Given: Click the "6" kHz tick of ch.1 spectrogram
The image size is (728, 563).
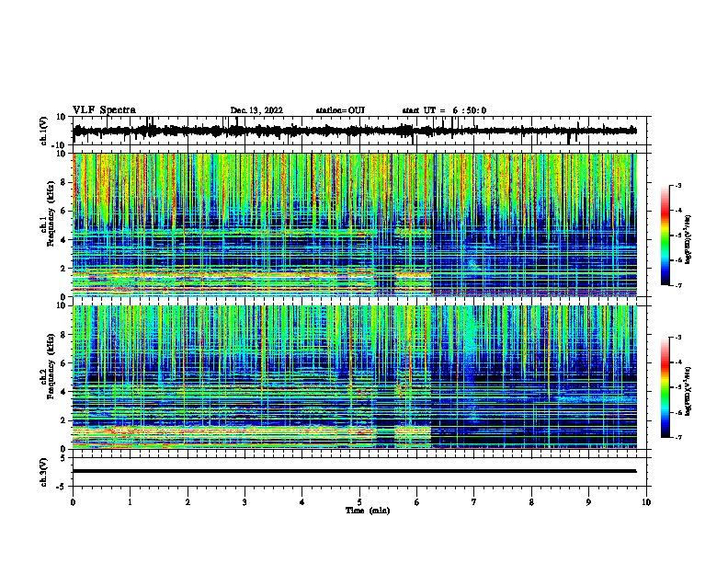Looking at the screenshot, I should tap(63, 212).
